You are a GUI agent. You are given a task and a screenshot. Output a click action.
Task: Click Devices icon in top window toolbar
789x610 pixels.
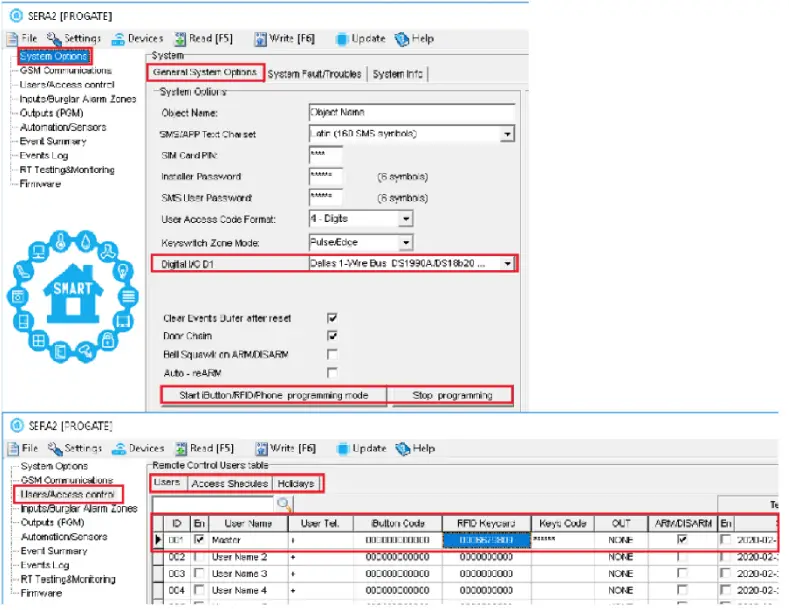click(x=118, y=39)
